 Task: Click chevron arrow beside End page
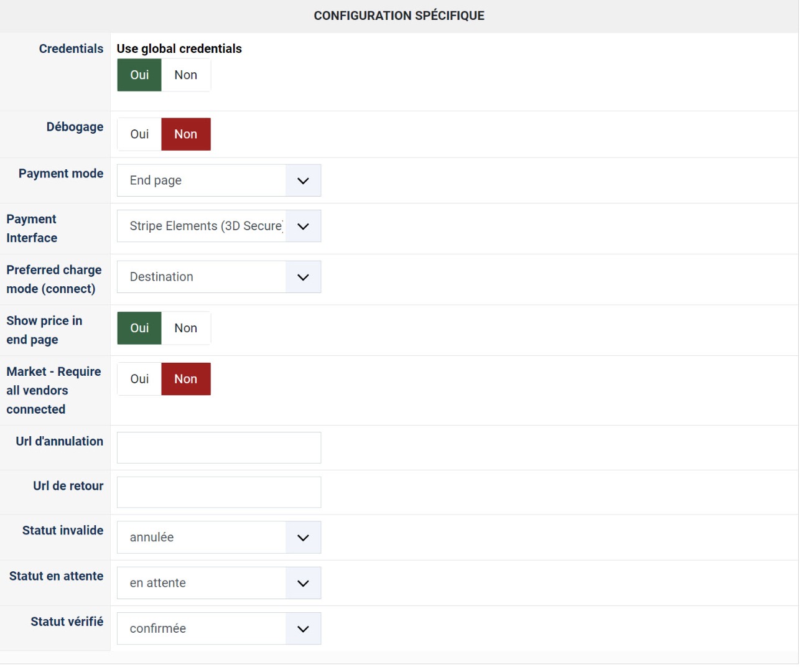303,181
